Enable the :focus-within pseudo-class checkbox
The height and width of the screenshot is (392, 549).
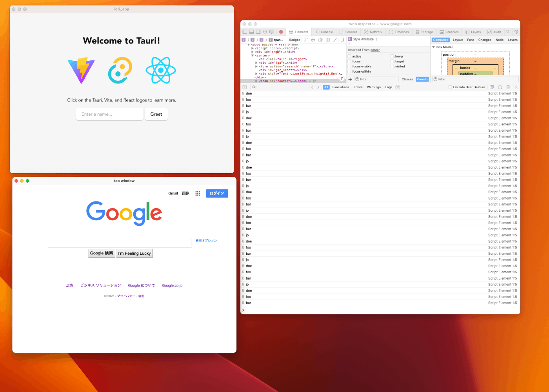point(349,72)
